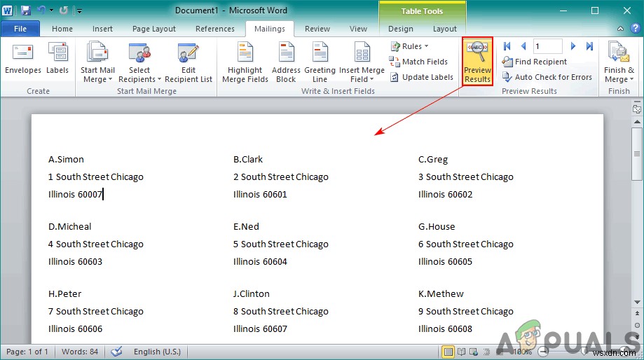Click the Insert Merge Field icon
The height and width of the screenshot is (360, 644).
tap(362, 53)
